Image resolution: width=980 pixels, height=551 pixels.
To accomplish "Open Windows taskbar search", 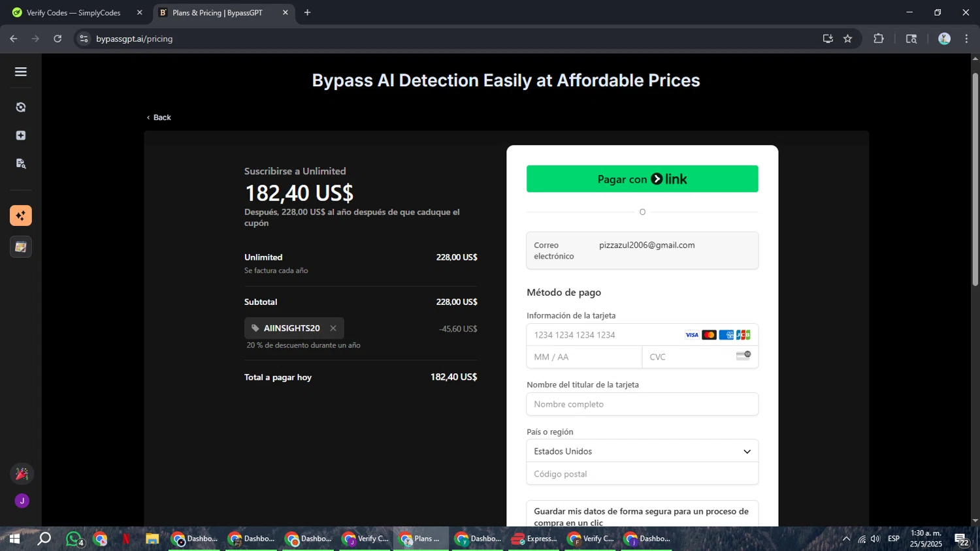I will pyautogui.click(x=44, y=539).
